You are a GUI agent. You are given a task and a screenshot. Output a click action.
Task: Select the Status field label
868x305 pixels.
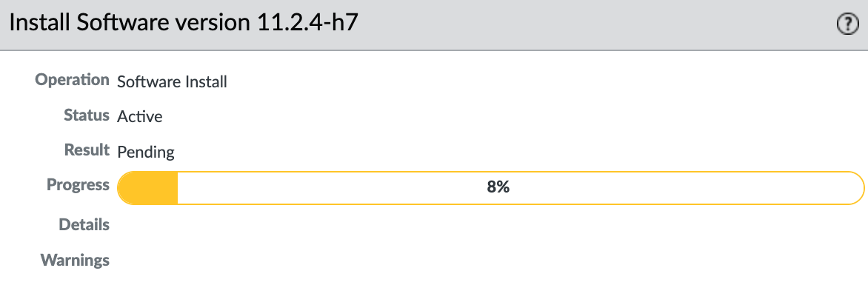[87, 115]
